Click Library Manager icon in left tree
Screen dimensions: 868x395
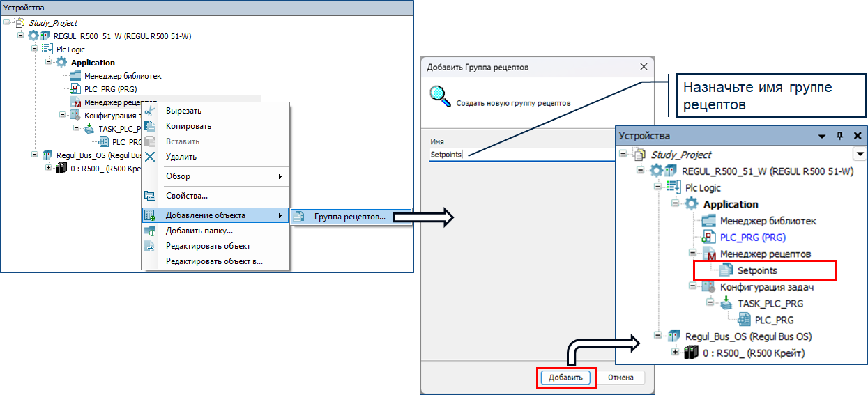coord(76,76)
